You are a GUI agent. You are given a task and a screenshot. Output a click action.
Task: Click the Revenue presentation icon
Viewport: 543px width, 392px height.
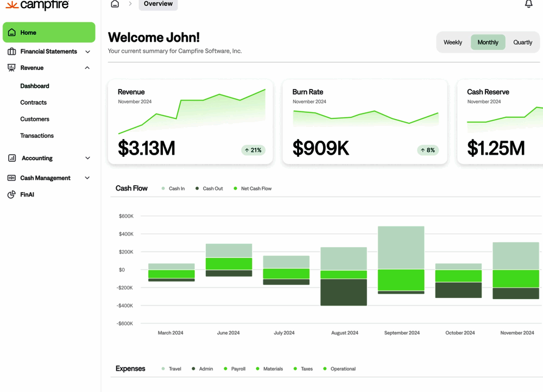coord(11,67)
